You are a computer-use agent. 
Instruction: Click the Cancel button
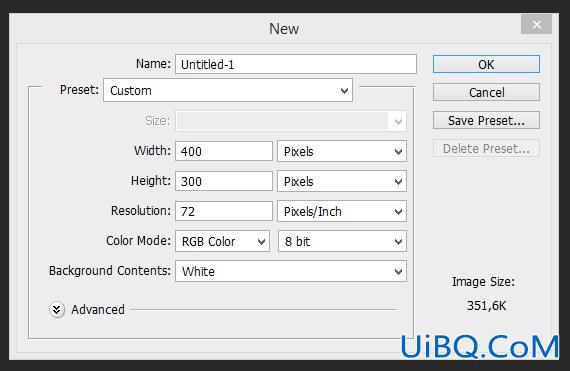click(486, 92)
